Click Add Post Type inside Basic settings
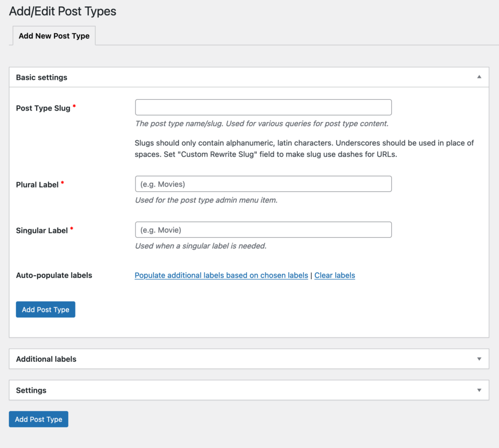The image size is (499, 448). pos(45,309)
